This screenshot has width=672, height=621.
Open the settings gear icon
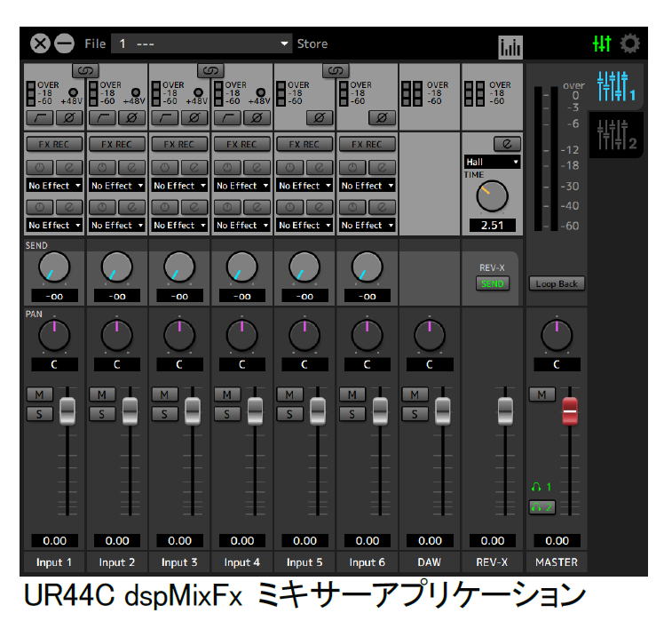(629, 44)
